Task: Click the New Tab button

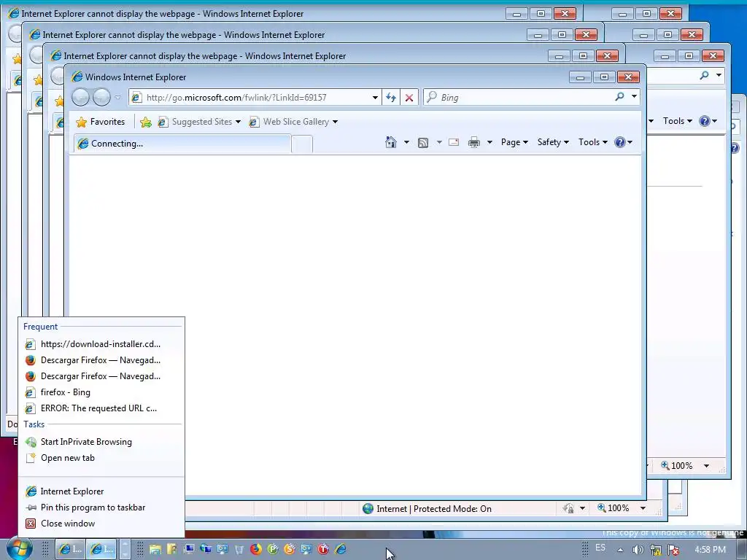Action: [301, 144]
